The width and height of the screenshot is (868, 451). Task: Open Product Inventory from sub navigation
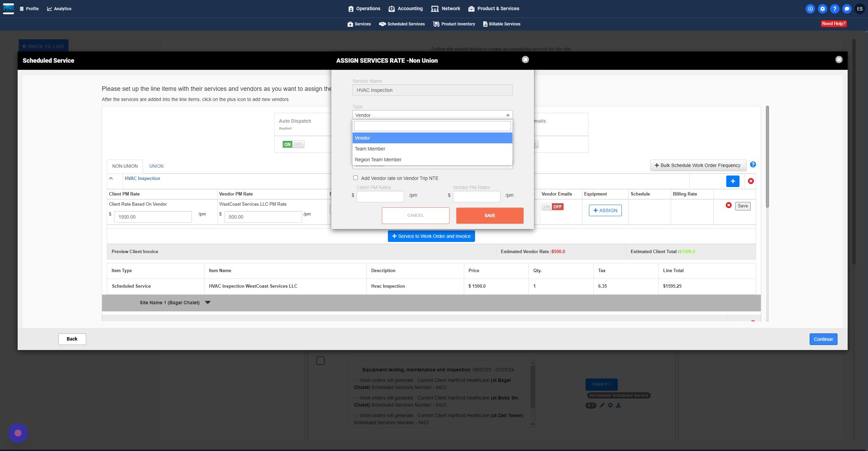tap(454, 24)
